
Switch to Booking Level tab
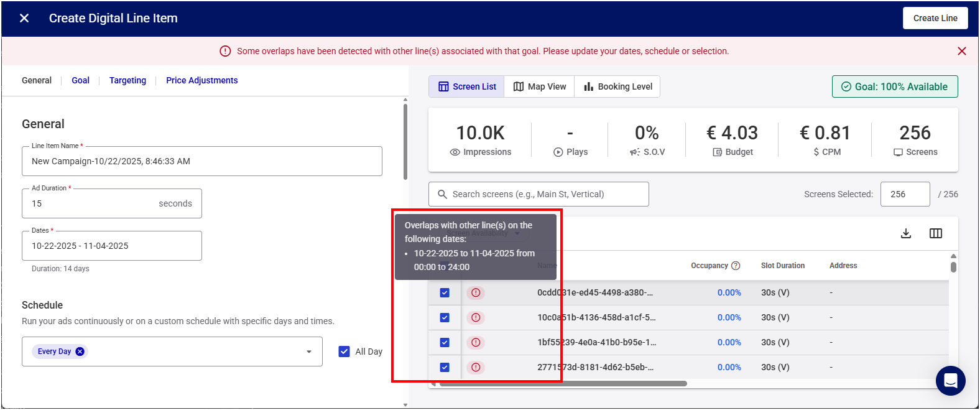(x=617, y=86)
